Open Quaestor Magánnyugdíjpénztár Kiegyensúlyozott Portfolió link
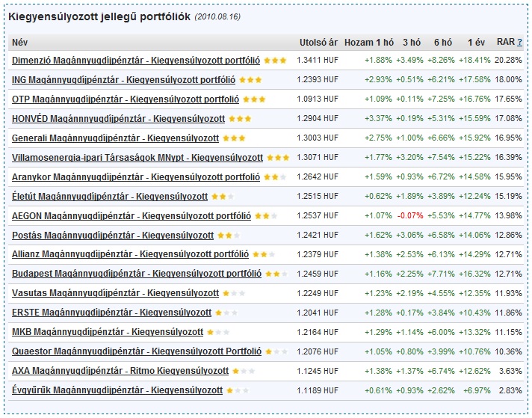 point(137,351)
